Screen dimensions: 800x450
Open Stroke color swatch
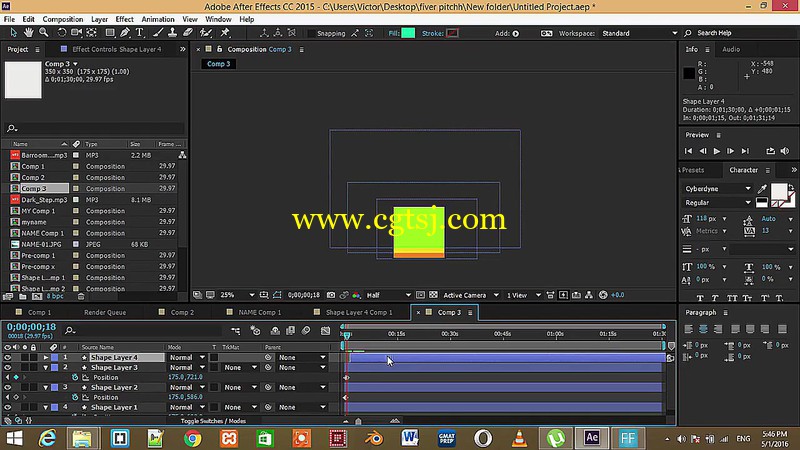click(453, 33)
